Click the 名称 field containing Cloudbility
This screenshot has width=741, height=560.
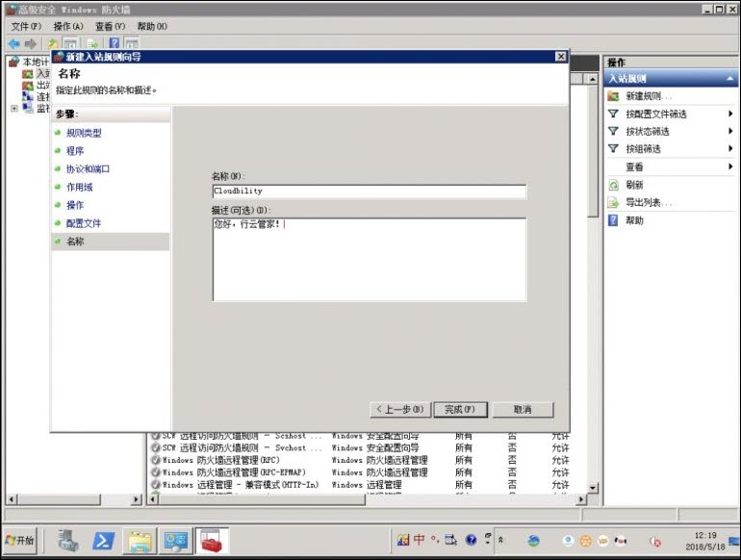(x=369, y=191)
